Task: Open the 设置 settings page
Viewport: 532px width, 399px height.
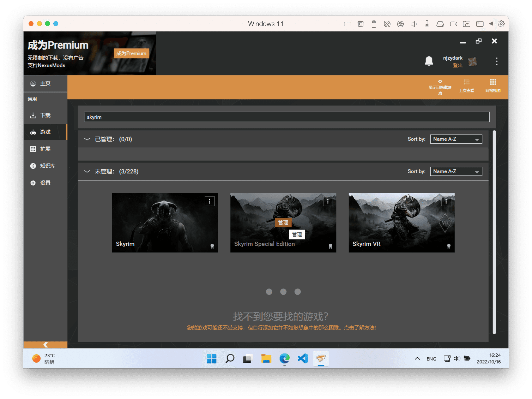Action: tap(45, 183)
